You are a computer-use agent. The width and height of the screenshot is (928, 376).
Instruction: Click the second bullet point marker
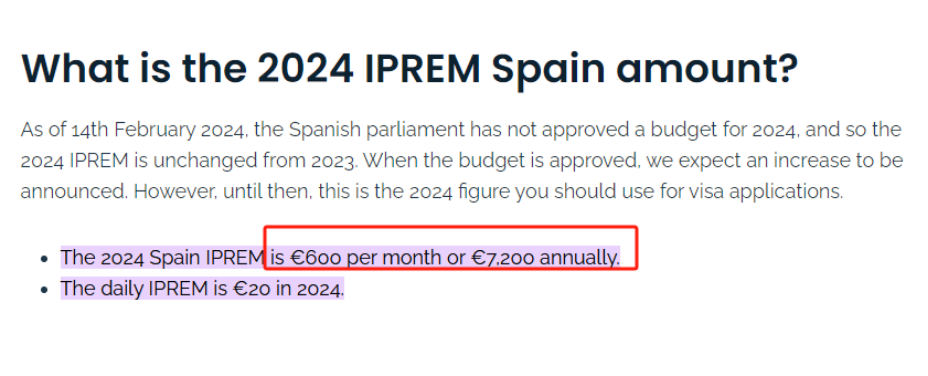[44, 290]
